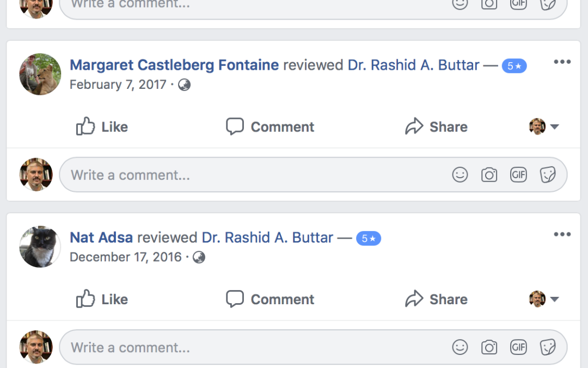The height and width of the screenshot is (368, 588).
Task: Attach photo to comment on Margaret's review
Action: (489, 175)
